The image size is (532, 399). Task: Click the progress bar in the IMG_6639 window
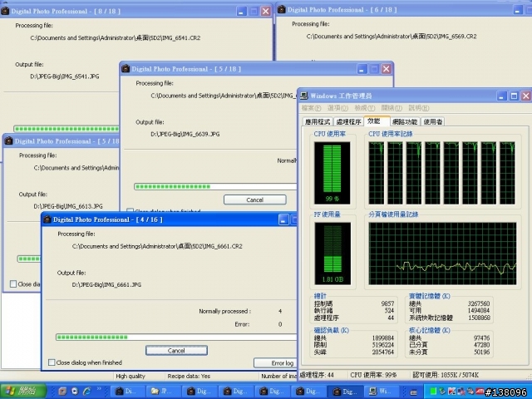215,186
